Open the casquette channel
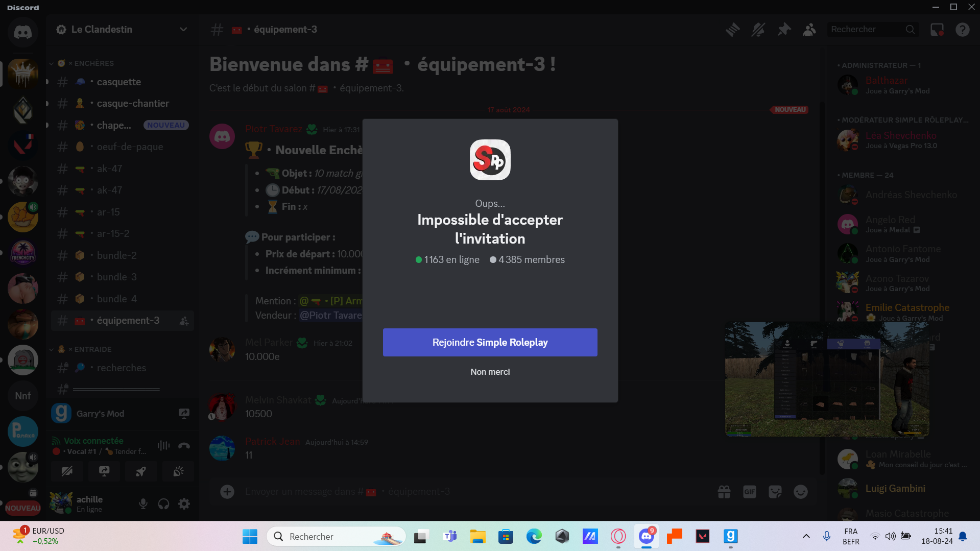The width and height of the screenshot is (980, 551). pos(123,82)
